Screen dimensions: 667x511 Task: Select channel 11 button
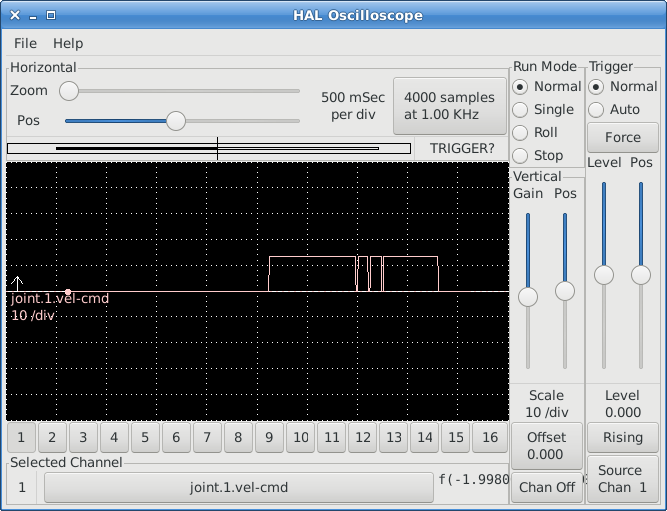click(x=332, y=437)
